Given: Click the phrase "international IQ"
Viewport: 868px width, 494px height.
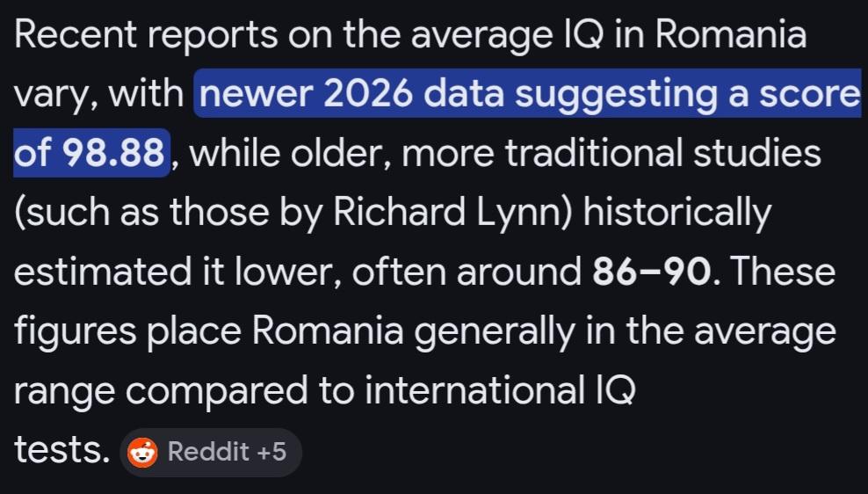Looking at the screenshot, I should click(498, 391).
